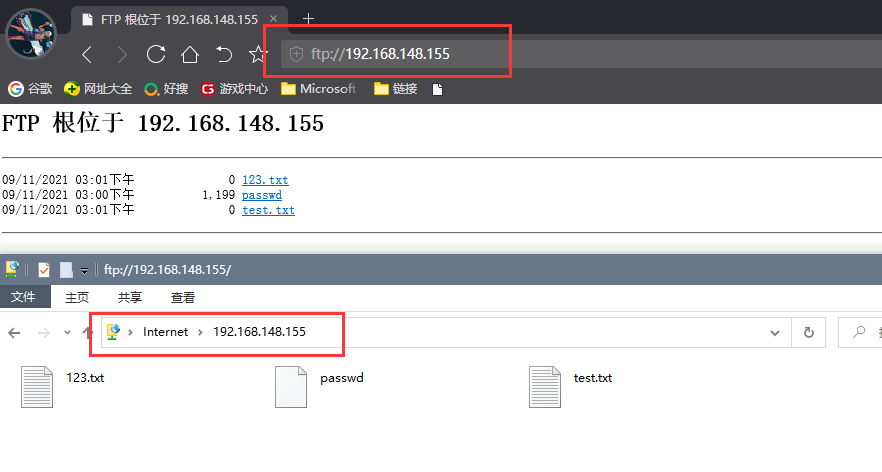Reload the FTP page in browser
Image resolution: width=882 pixels, height=472 pixels.
[x=156, y=54]
